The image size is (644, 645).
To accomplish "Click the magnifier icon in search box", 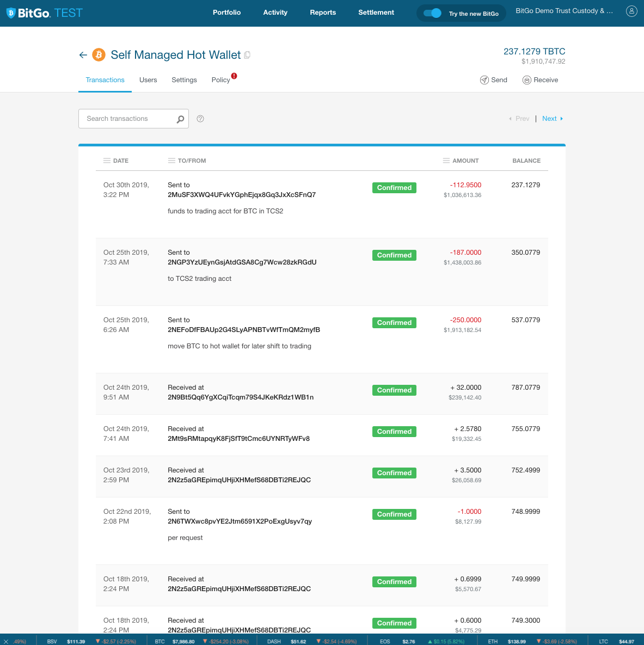I will click(180, 119).
